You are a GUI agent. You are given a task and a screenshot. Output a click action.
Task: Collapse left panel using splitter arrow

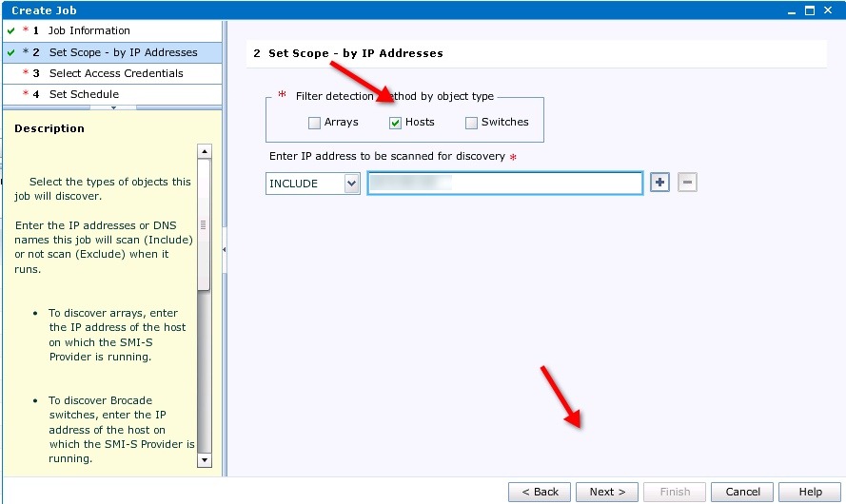click(x=225, y=249)
